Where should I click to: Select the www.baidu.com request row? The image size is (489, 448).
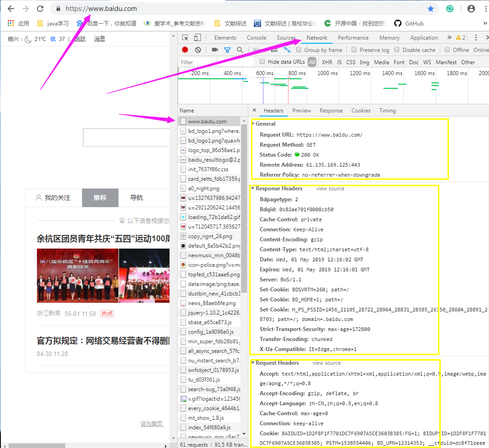[209, 122]
